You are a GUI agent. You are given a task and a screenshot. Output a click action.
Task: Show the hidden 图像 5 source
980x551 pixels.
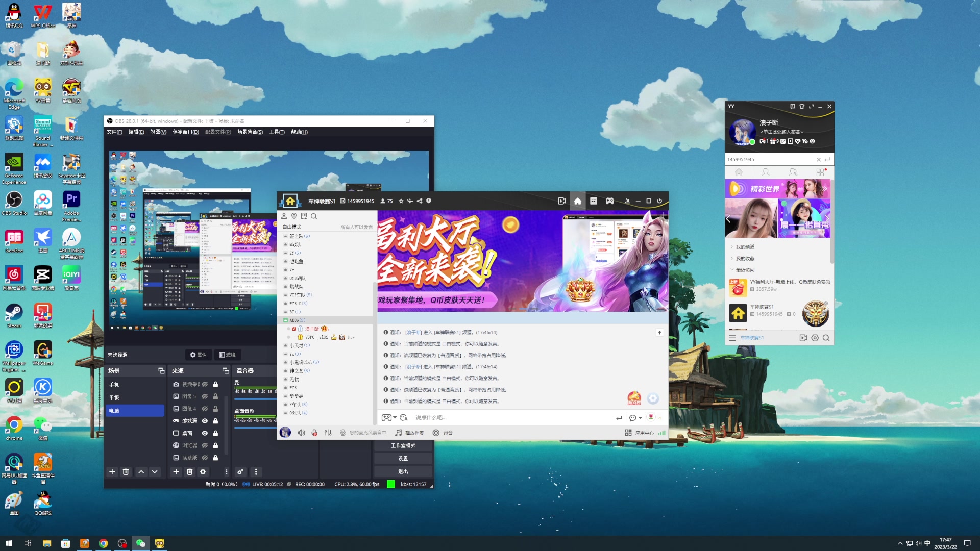[x=205, y=396]
